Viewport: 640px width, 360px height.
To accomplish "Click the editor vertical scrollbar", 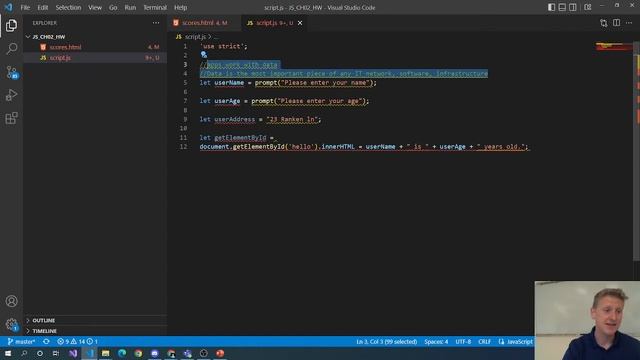I will [x=637, y=151].
